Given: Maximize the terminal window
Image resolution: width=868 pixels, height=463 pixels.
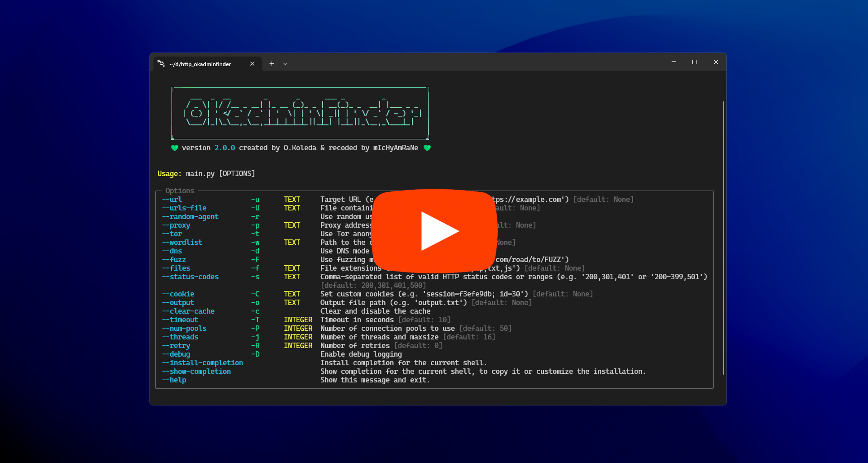Looking at the screenshot, I should (694, 62).
